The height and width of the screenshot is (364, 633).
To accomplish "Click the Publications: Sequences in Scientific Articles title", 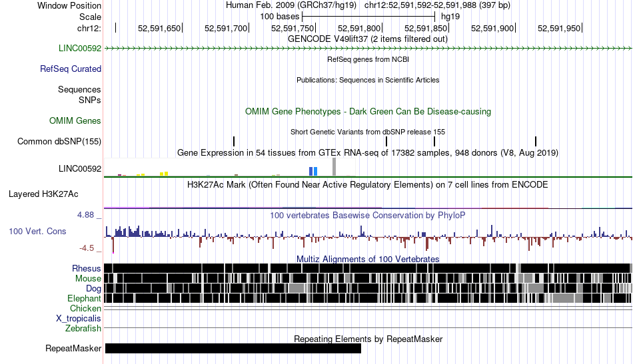I will pyautogui.click(x=368, y=80).
